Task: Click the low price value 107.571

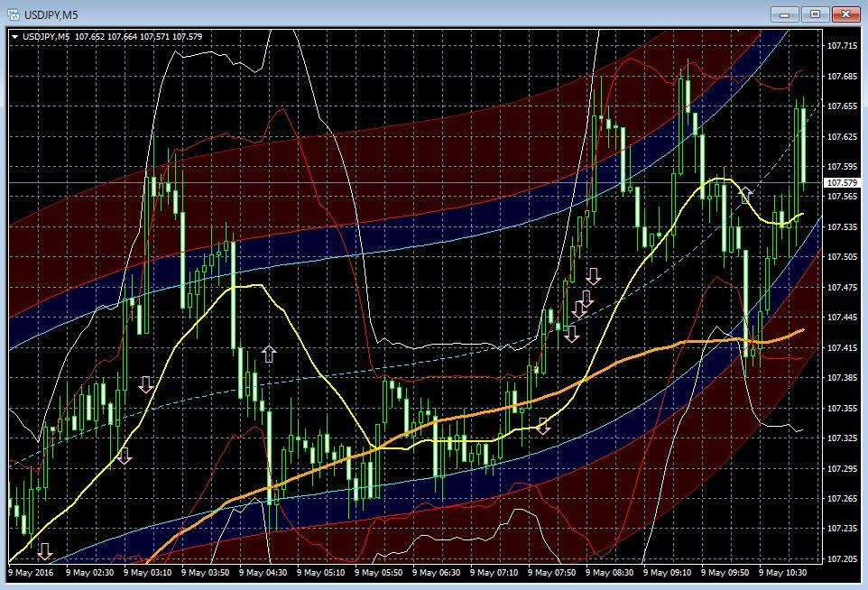Action: (x=154, y=36)
